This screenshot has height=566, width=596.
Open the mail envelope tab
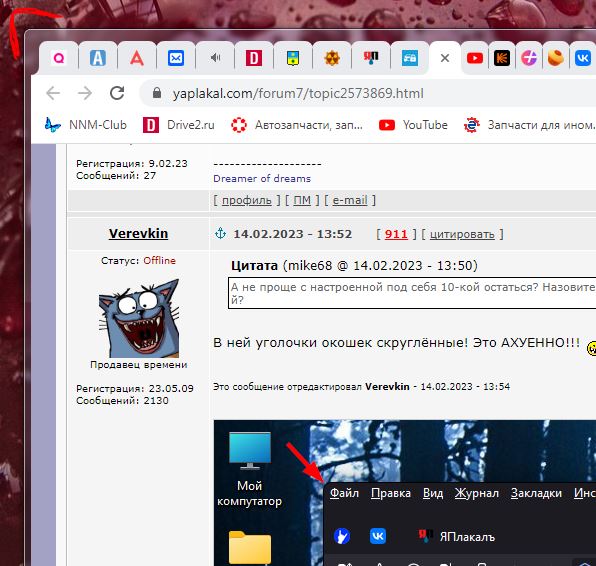(176, 58)
